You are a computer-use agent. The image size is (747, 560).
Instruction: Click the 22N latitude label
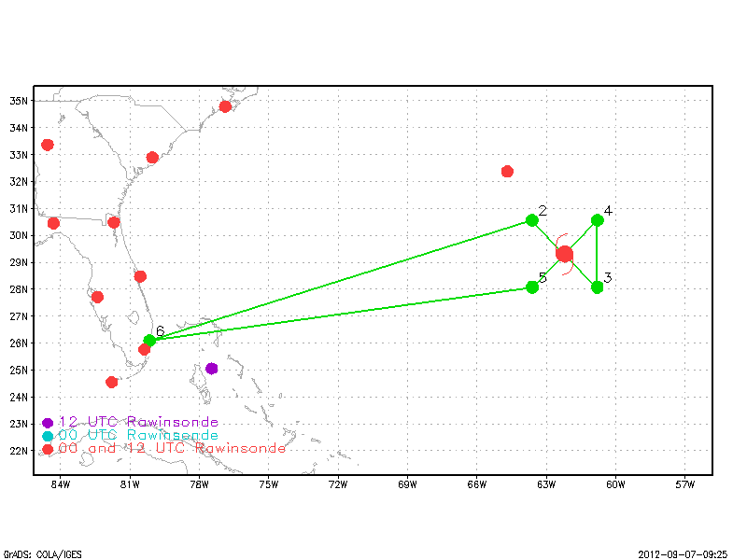coord(19,451)
